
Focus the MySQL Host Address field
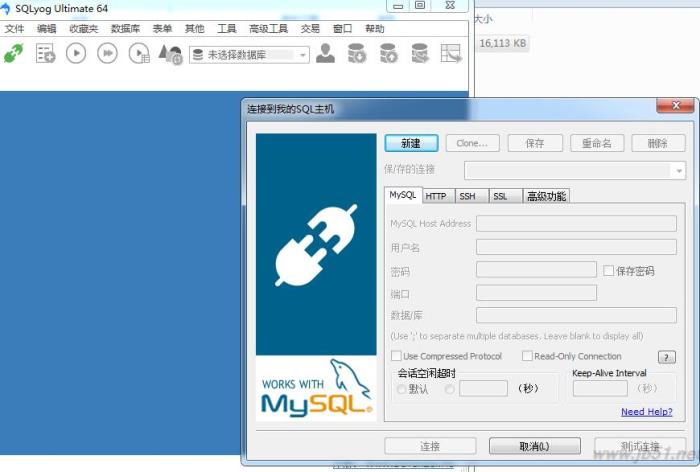576,224
